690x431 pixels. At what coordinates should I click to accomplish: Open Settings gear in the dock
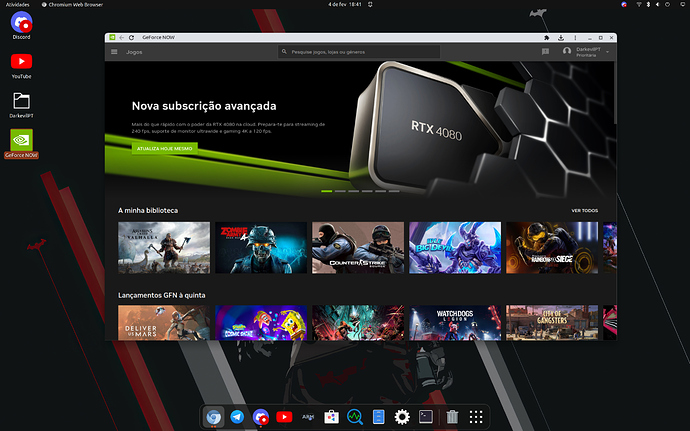click(402, 416)
